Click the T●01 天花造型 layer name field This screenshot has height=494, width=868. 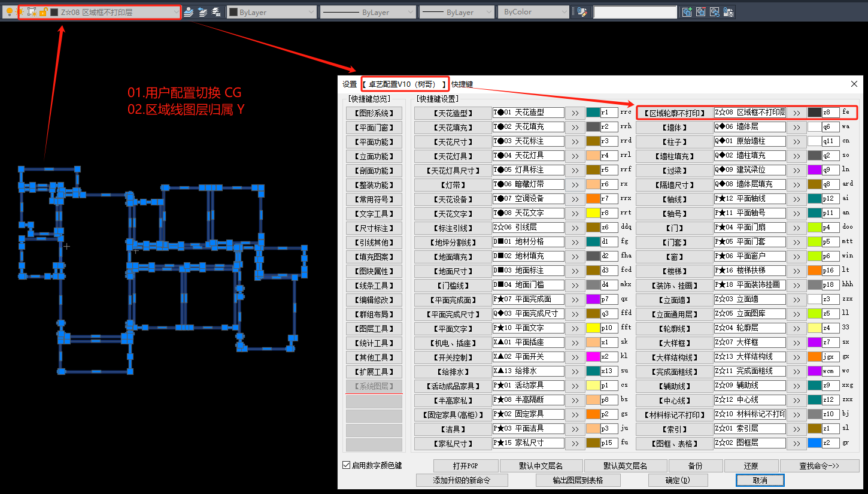click(x=529, y=113)
